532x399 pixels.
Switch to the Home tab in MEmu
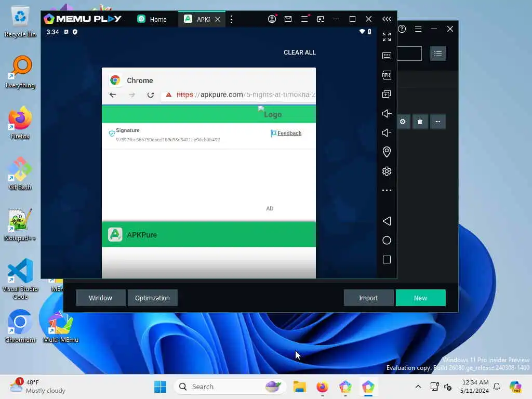point(152,19)
